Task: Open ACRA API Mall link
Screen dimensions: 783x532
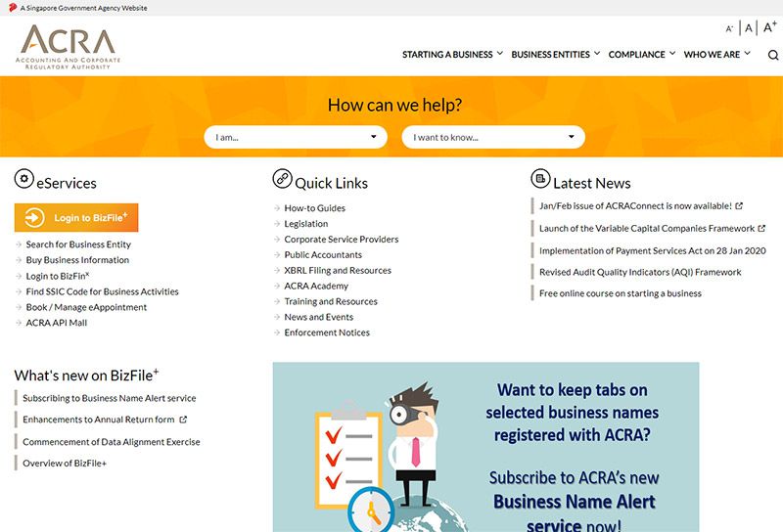Action: pos(57,323)
